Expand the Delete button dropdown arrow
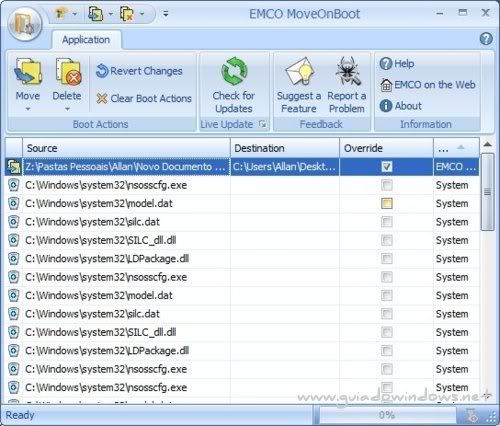The width and height of the screenshot is (500, 426). click(x=67, y=109)
